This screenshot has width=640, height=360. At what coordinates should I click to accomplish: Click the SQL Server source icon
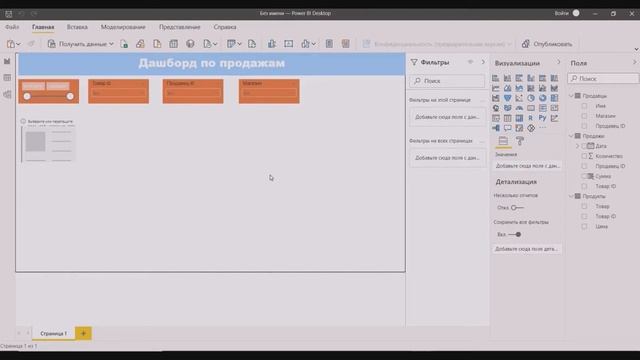[157, 44]
